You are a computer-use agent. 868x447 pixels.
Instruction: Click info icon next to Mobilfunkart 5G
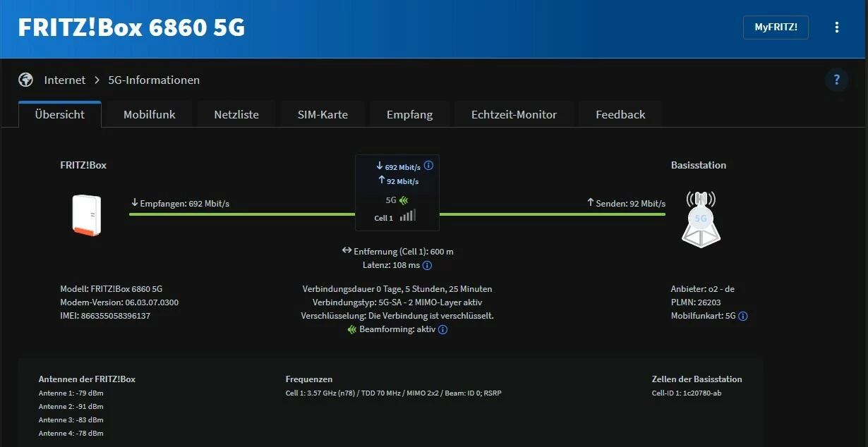(x=743, y=317)
